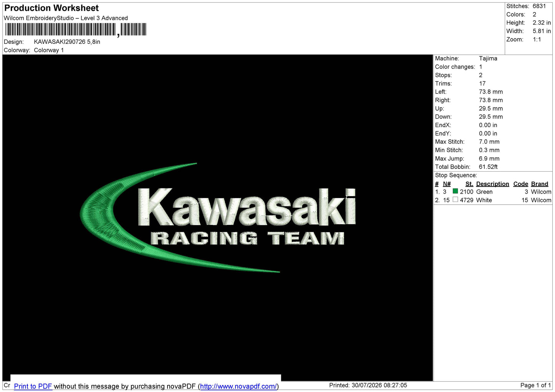The width and height of the screenshot is (555, 392).
Task: Click the Max Stitch value 7.0 mm
Action: [489, 142]
